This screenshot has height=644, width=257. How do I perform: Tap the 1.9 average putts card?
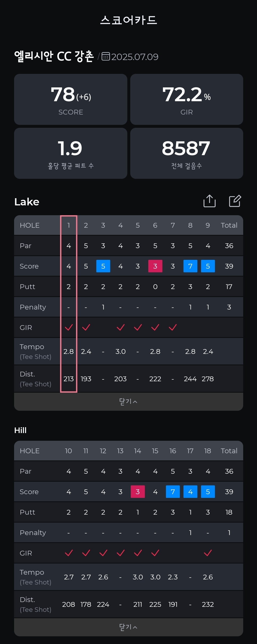(71, 153)
